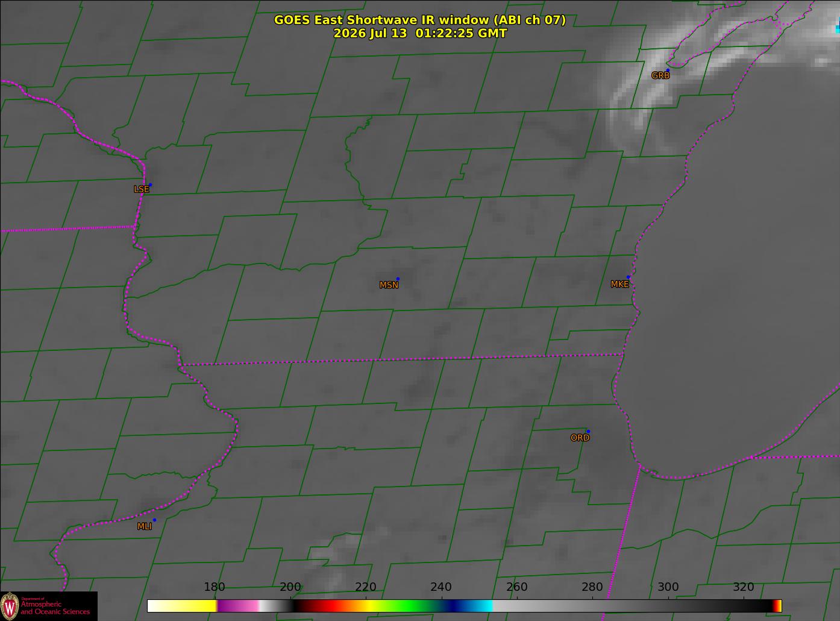Click the 260 tick label on colorbar

click(516, 587)
